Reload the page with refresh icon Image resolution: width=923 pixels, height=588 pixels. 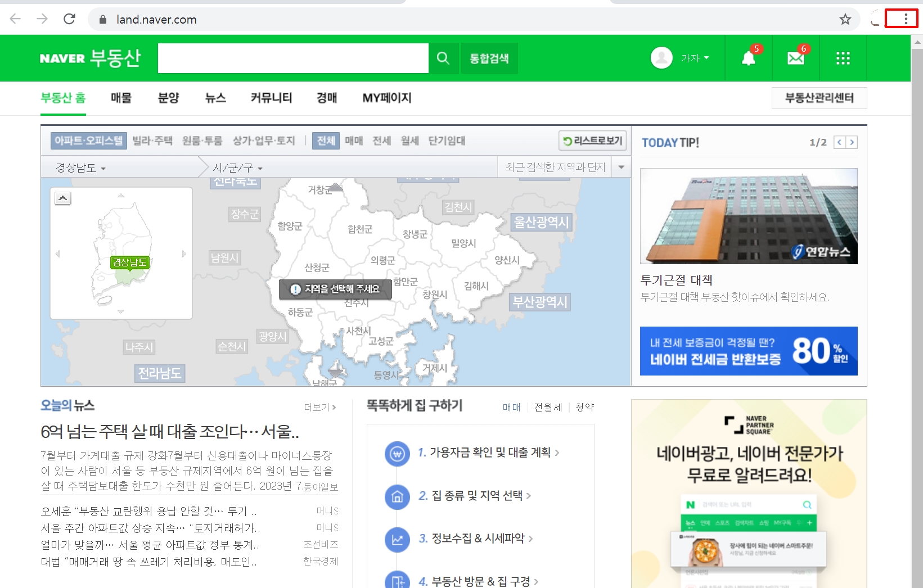(69, 19)
